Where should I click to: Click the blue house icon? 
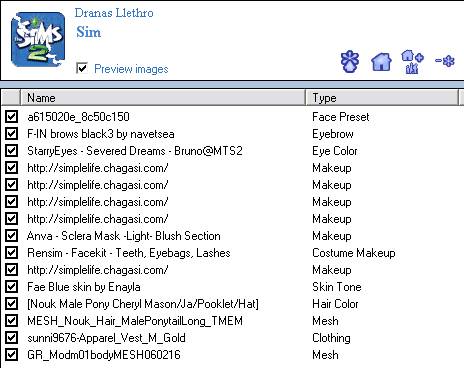point(381,62)
